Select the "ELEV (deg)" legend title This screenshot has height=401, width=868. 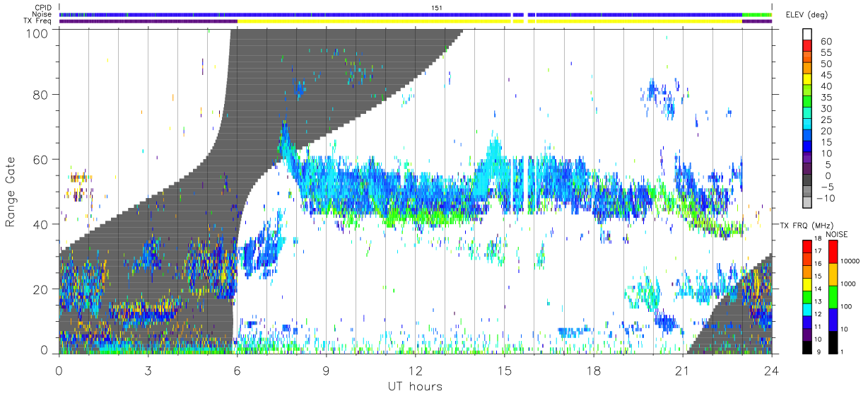click(807, 15)
